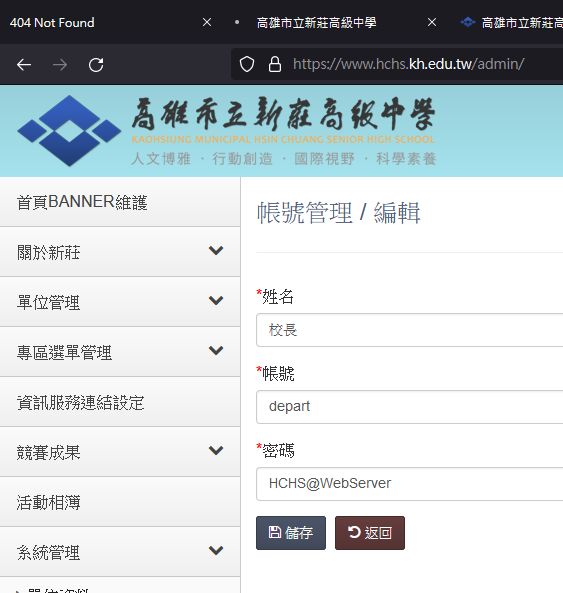Collapse the 系統管理 menu chevron
Screen dimensions: 563x593
(216, 550)
